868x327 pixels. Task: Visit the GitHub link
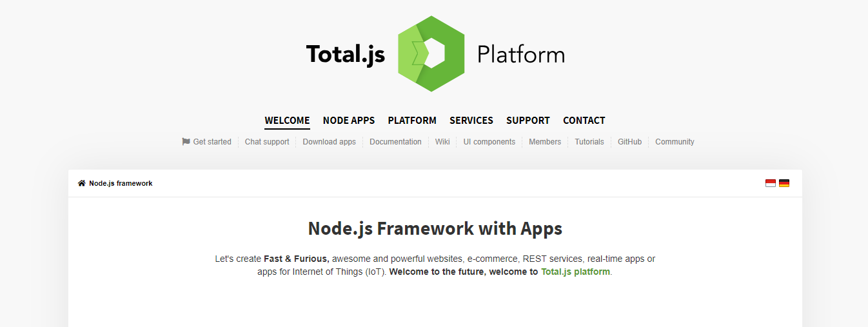point(629,142)
